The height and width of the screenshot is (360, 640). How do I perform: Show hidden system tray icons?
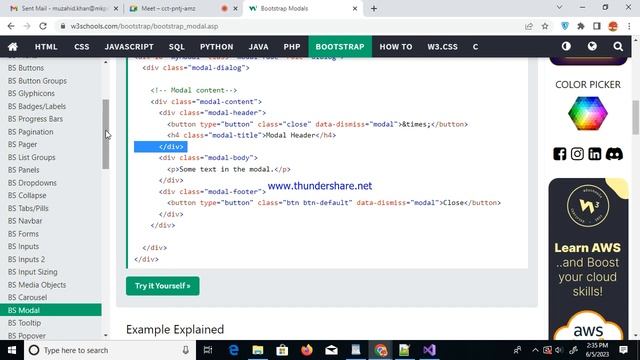[535, 350]
